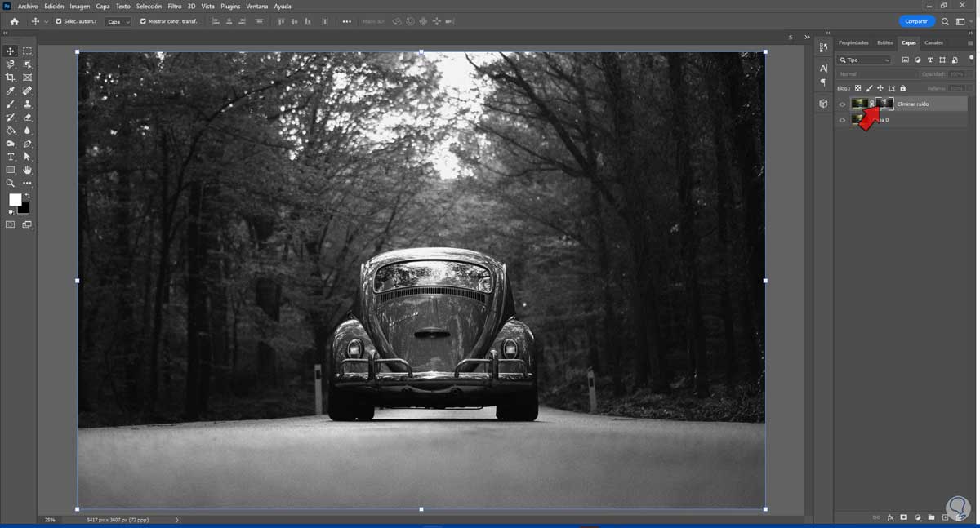
Task: Open the tool preset arrow beside Move icon
Action: coord(46,21)
